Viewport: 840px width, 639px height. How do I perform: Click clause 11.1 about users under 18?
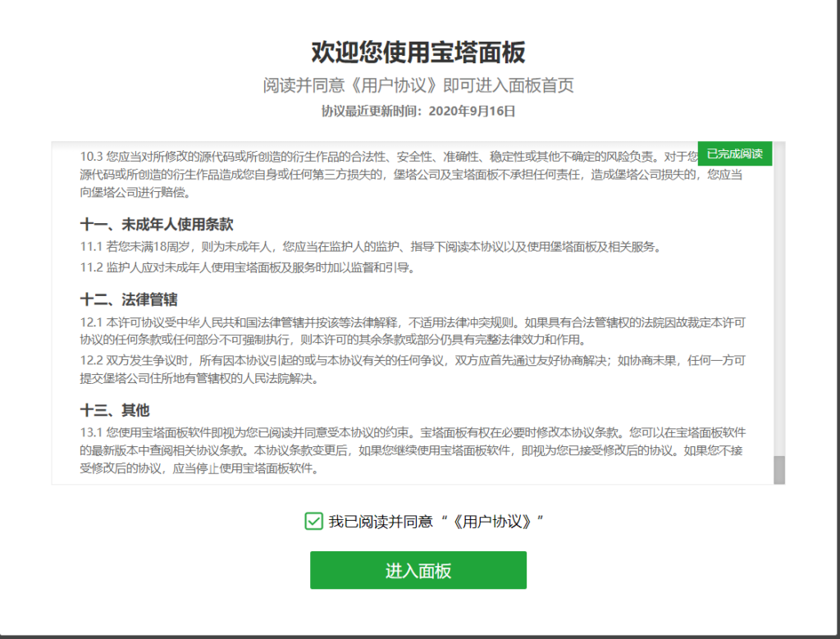click(369, 247)
